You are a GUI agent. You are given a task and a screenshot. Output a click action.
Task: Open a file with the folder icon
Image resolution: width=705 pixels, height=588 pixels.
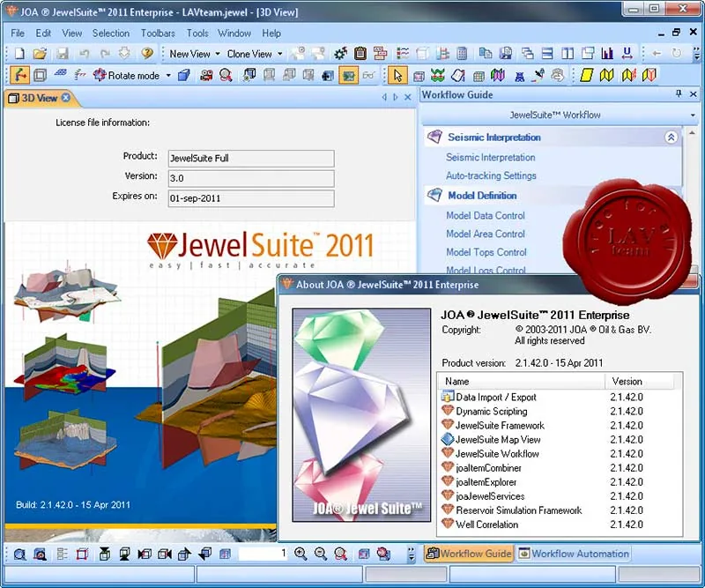point(40,54)
